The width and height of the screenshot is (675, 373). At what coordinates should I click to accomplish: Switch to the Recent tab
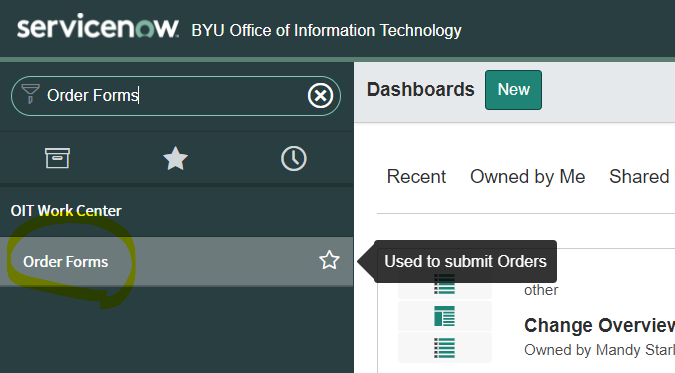416,177
